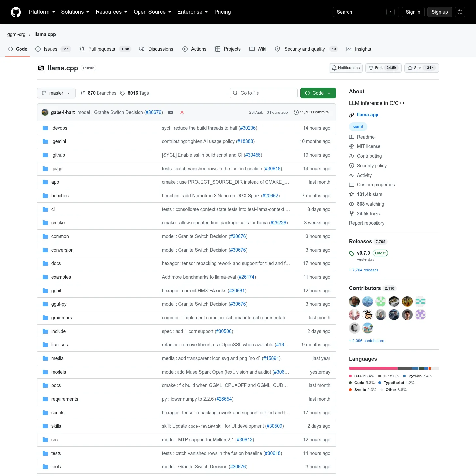Click the Activity pulse link
Screen dimensions: 476x476
360,175
